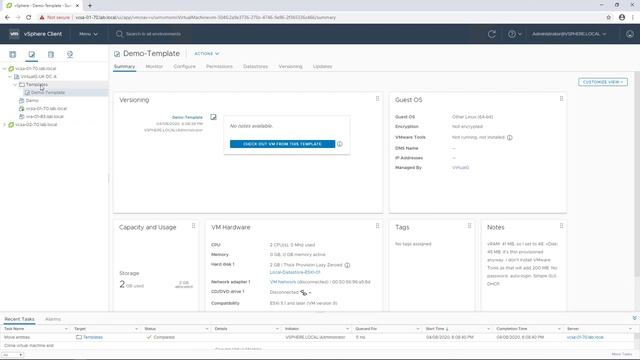Select VMs and Templates inventory view icon

tap(32, 54)
